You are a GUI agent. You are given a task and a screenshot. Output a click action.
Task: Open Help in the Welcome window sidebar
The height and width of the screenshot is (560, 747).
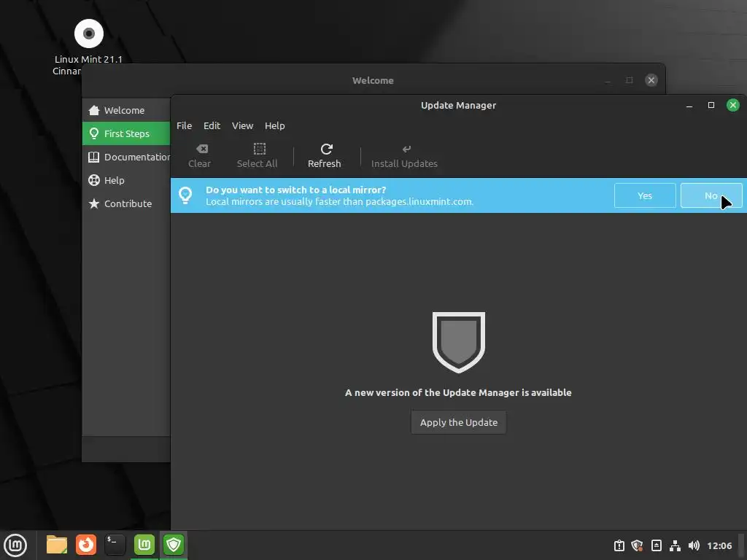126,180
